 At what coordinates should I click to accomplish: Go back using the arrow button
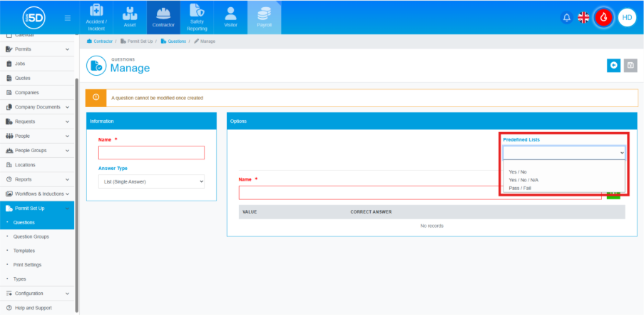(613, 66)
